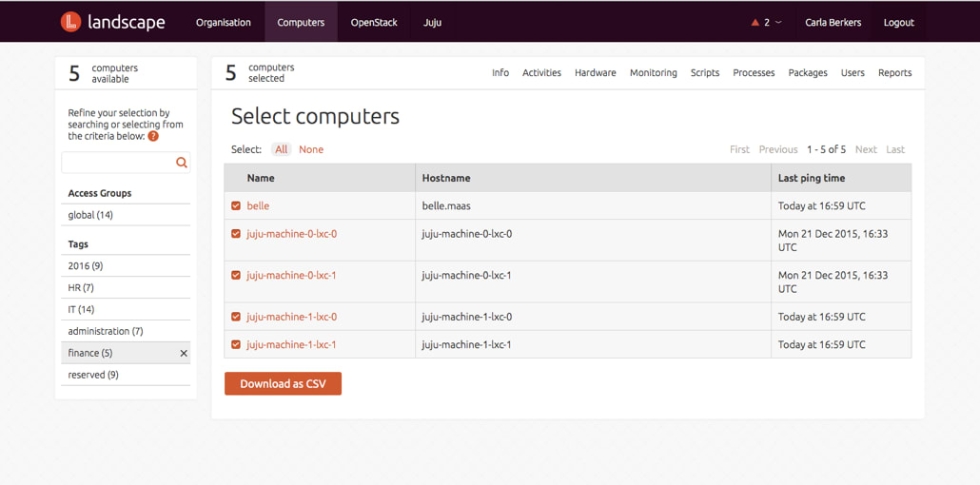
Task: Open the Carla Berkers account menu
Action: point(833,23)
